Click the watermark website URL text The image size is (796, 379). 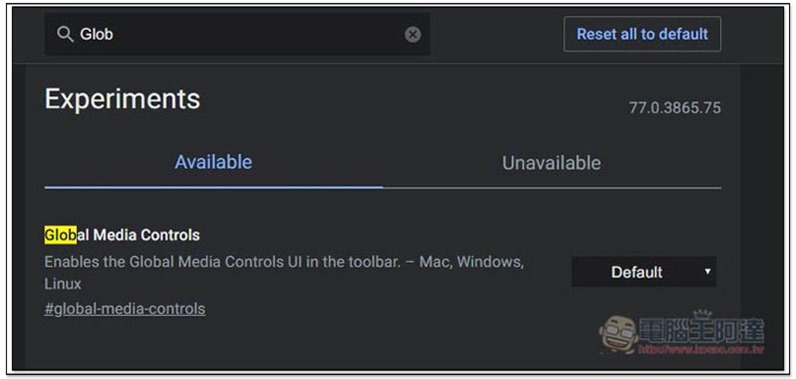pos(702,350)
